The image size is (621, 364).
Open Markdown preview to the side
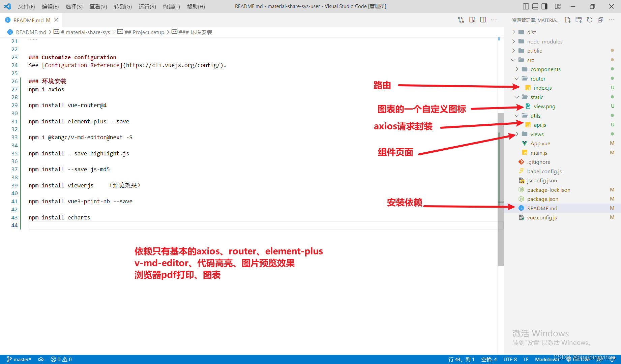472,20
